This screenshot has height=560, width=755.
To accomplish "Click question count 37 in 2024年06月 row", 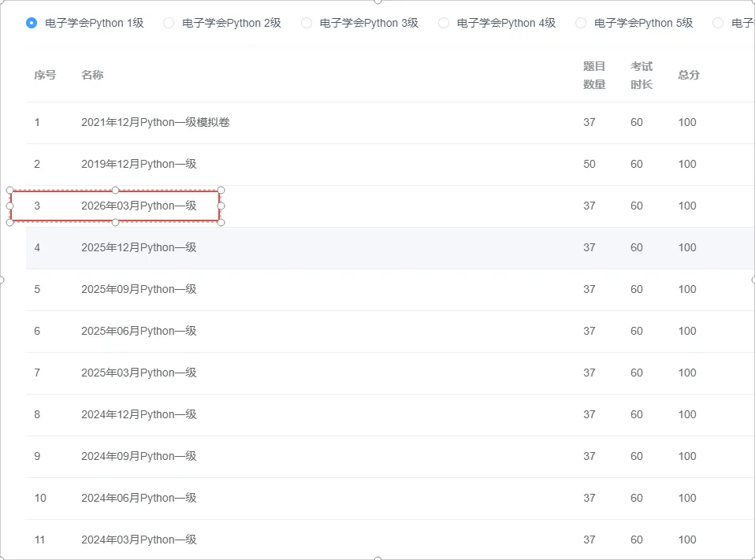I will [589, 498].
